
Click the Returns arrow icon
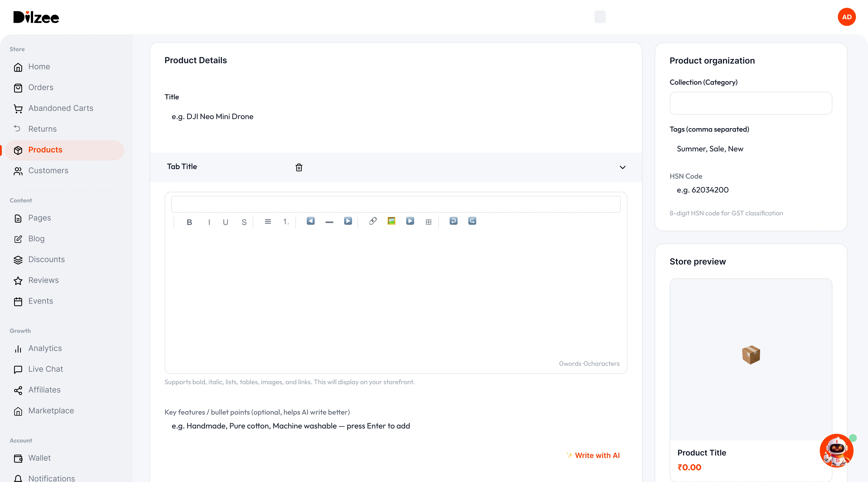point(17,128)
